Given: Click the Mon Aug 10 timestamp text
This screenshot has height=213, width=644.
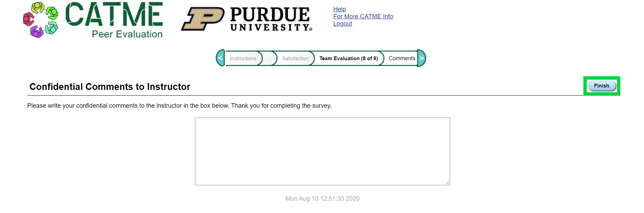Looking at the screenshot, I should [x=322, y=199].
